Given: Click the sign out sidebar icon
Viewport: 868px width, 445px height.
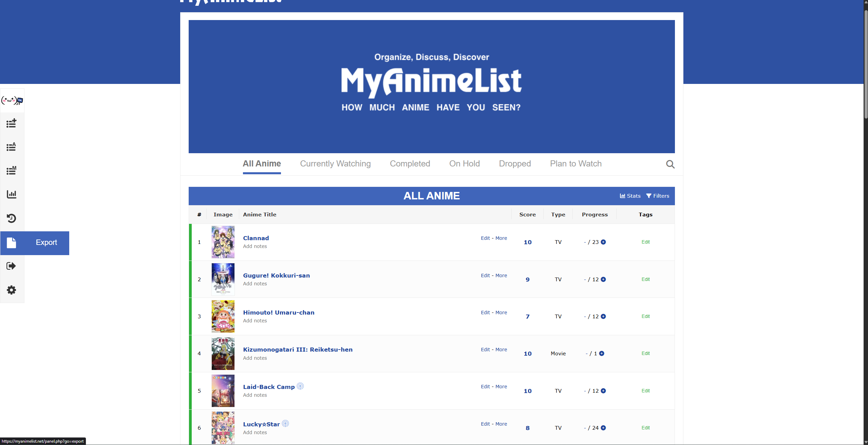Looking at the screenshot, I should point(12,266).
